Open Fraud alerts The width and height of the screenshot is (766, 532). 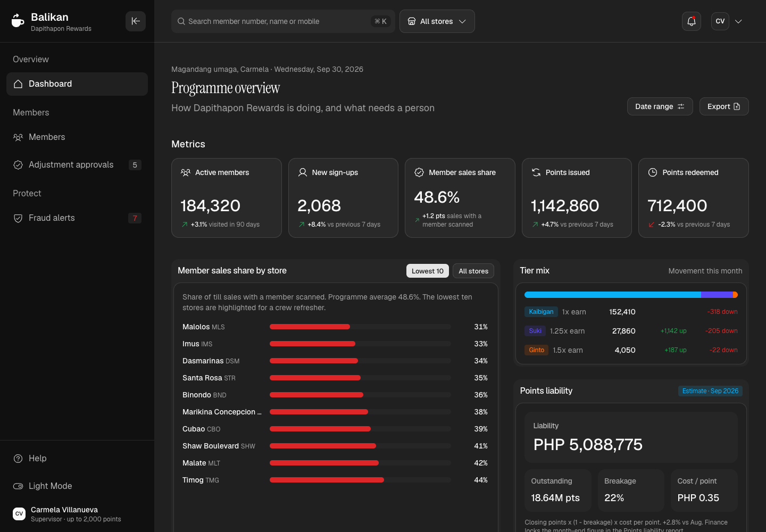(x=77, y=218)
